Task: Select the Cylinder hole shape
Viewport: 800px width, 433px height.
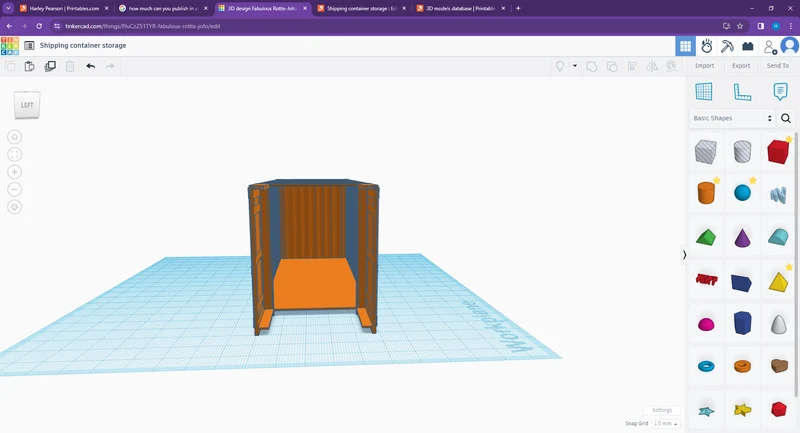Action: pos(742,151)
